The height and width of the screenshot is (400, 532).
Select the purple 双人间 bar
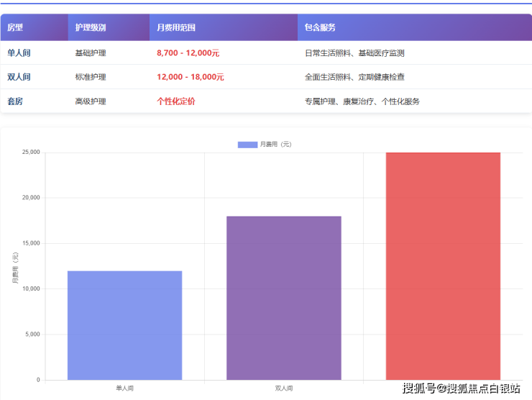coord(284,298)
